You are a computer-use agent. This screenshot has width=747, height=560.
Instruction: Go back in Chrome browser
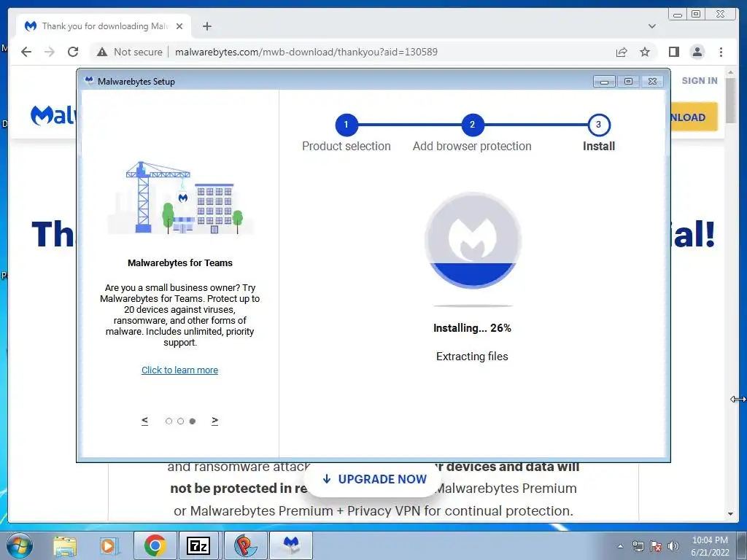[x=26, y=52]
